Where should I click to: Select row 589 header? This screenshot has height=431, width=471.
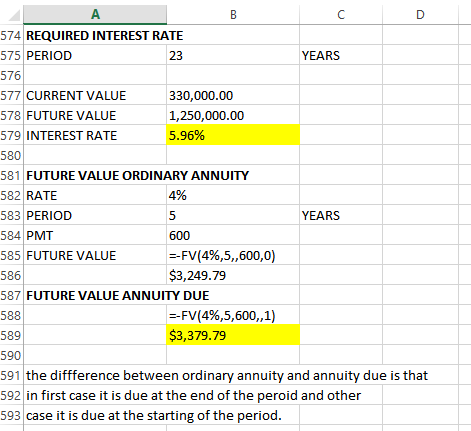coord(11,335)
